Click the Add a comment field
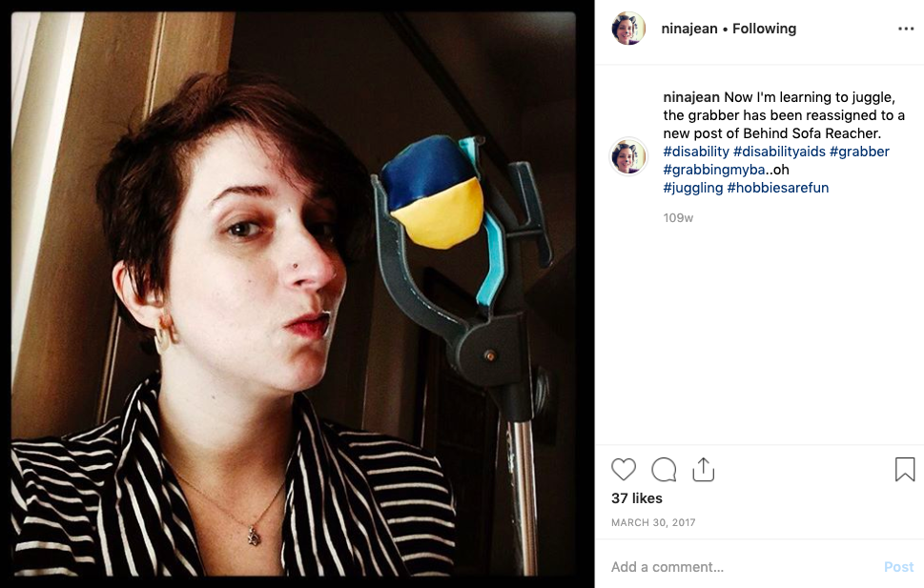The height and width of the screenshot is (588, 924). pos(743,567)
